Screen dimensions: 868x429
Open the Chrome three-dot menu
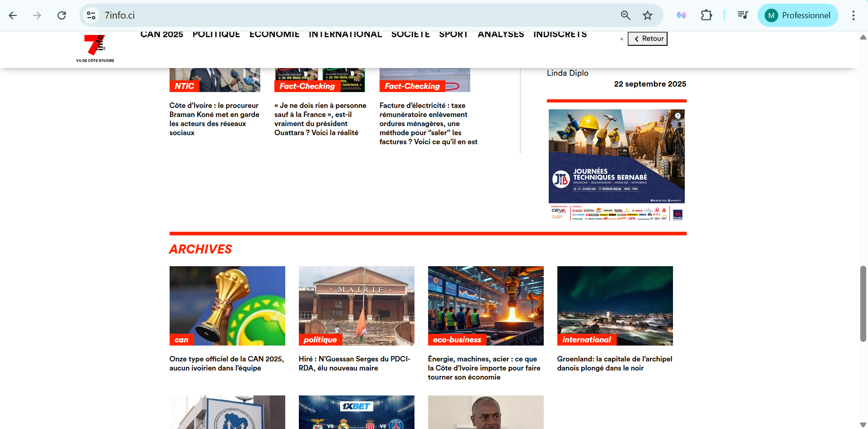click(853, 15)
